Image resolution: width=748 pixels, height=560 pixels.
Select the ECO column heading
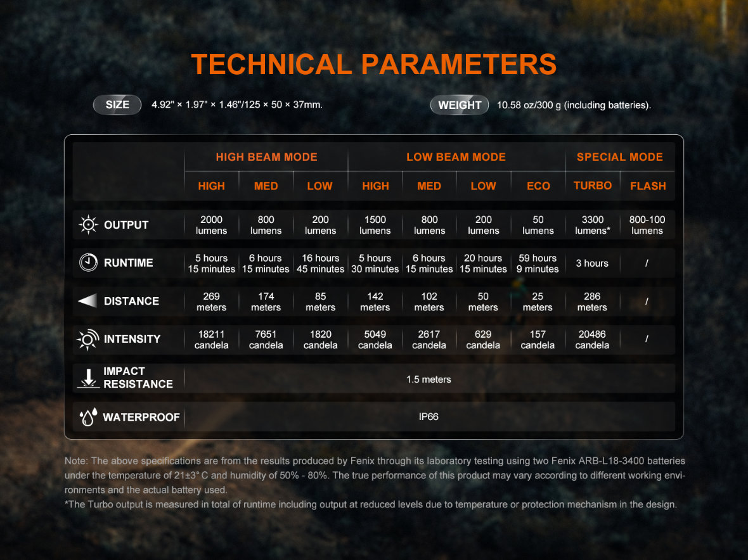click(x=538, y=186)
